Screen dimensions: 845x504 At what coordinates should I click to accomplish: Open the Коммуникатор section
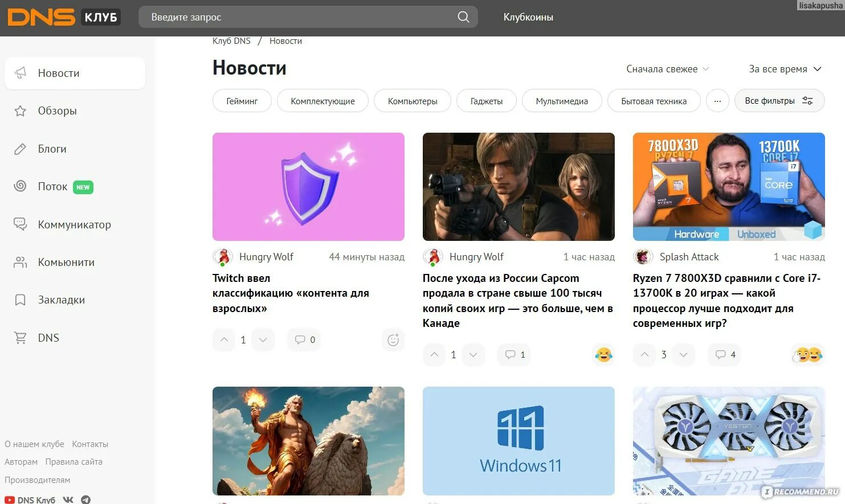coord(75,224)
